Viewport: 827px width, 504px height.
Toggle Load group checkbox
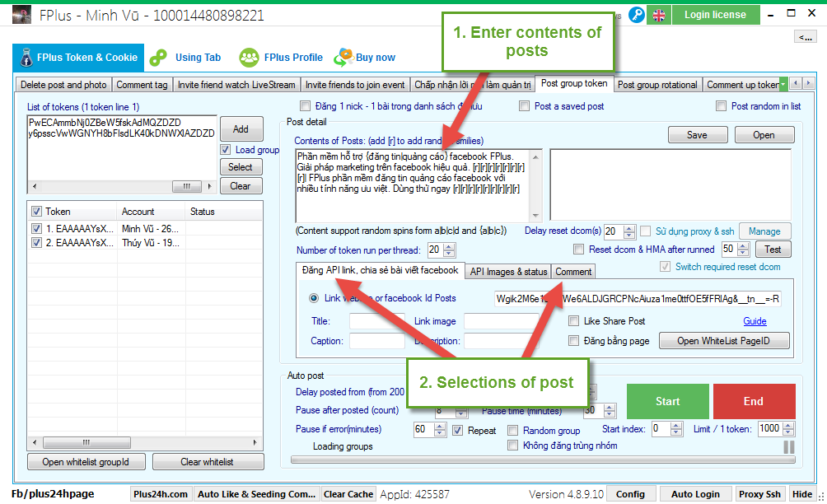click(225, 150)
